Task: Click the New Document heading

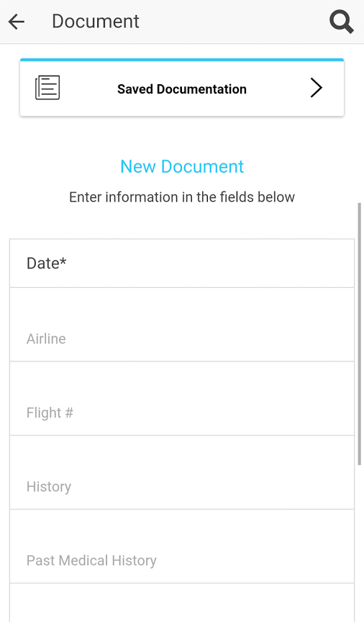Action: point(182,166)
